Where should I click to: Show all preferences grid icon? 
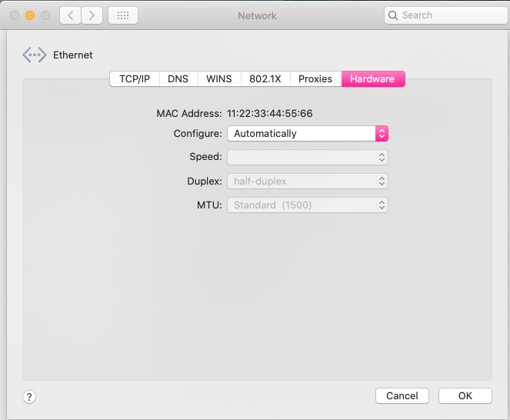point(123,15)
